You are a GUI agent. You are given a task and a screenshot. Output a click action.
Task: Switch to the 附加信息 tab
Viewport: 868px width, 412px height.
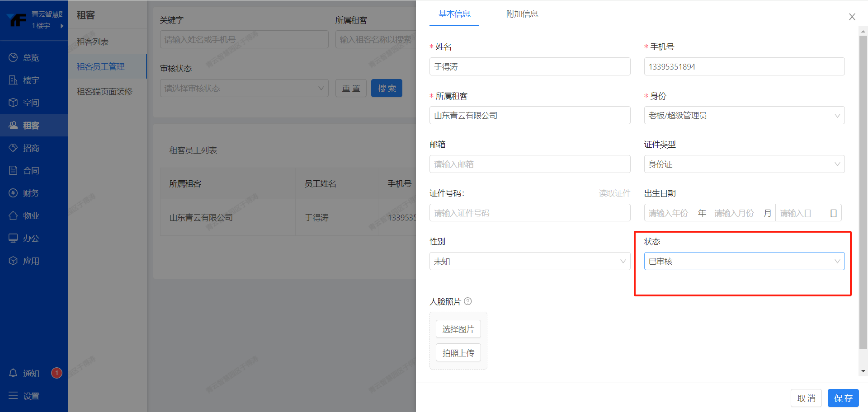click(x=522, y=14)
